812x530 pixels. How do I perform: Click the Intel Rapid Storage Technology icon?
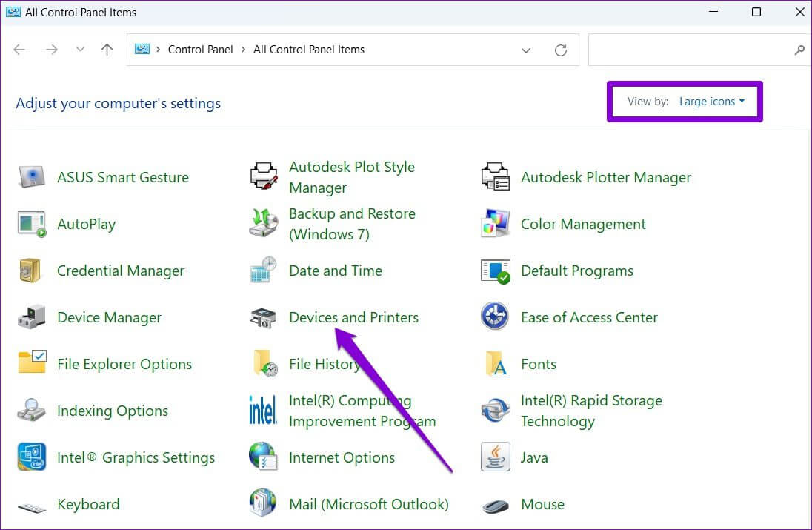point(496,411)
